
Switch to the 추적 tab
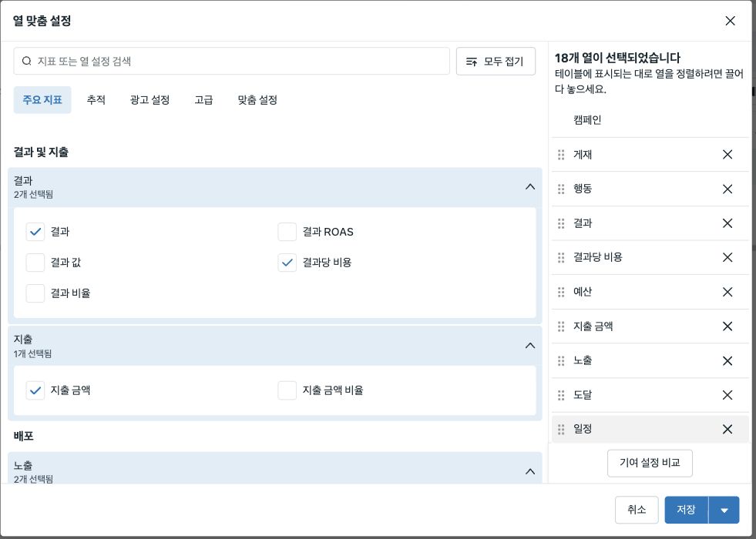point(96,99)
